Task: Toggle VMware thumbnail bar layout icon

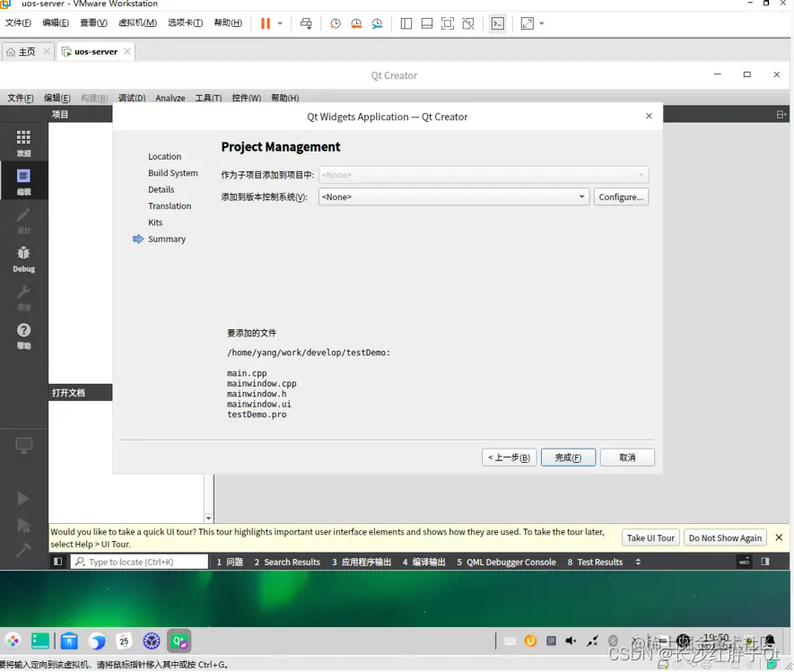Action: (x=427, y=23)
